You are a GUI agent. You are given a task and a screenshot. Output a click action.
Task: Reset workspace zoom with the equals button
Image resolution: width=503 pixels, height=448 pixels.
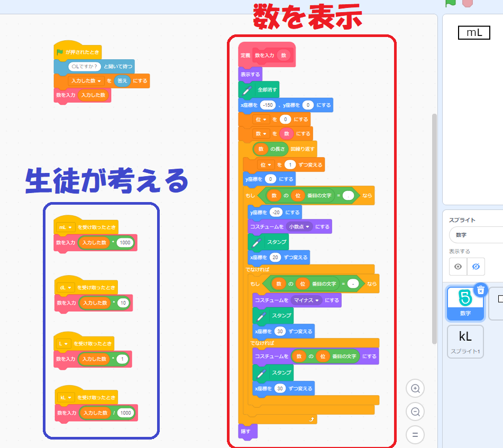pos(415,435)
